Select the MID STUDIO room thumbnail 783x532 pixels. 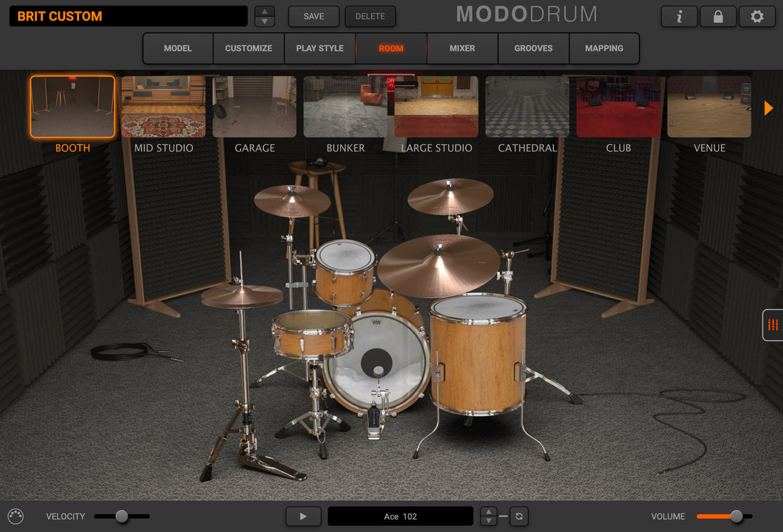click(x=163, y=107)
